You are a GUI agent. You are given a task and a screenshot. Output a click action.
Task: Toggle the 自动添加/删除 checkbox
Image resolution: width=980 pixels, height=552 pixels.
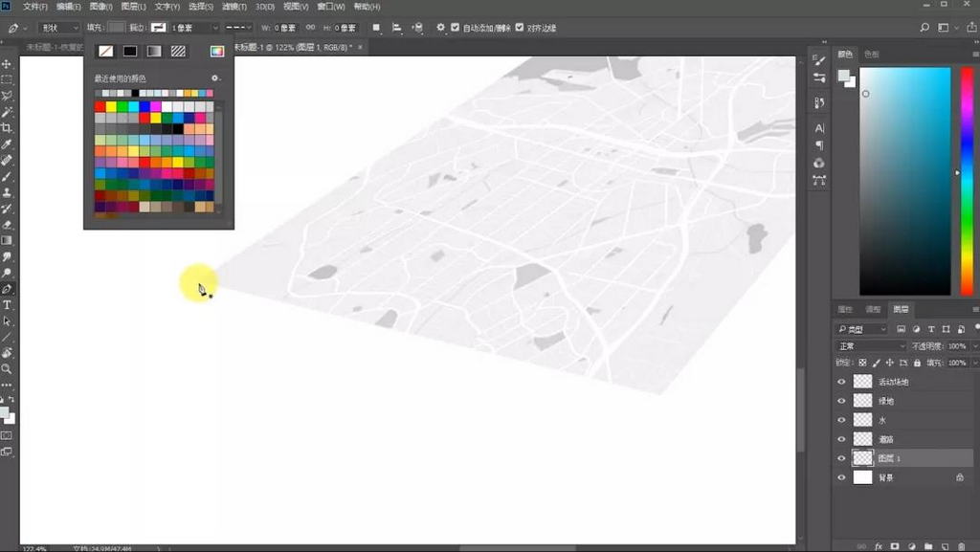click(x=455, y=28)
